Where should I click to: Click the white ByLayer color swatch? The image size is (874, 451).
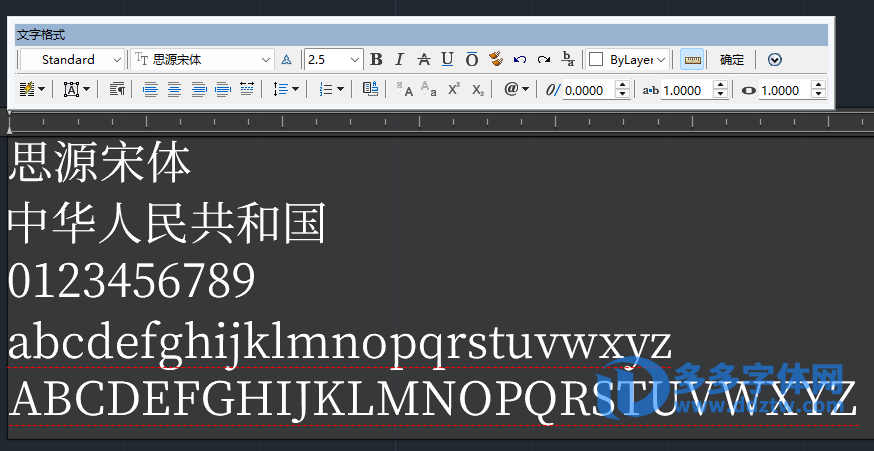click(596, 60)
